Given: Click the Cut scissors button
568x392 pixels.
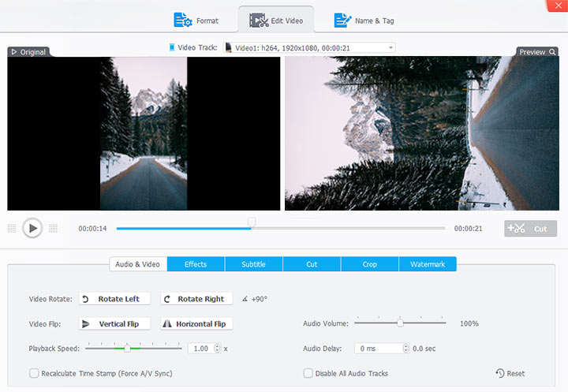Looking at the screenshot, I should click(530, 229).
